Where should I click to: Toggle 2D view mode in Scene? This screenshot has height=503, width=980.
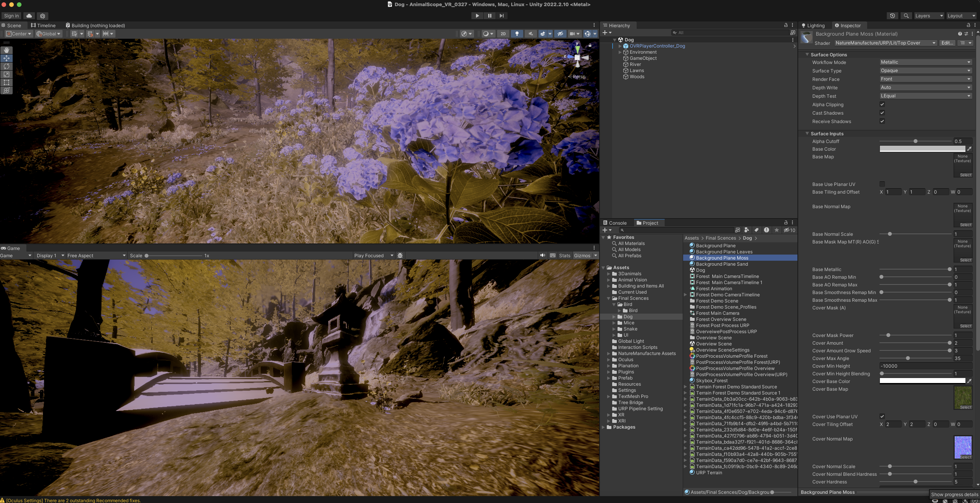[503, 34]
